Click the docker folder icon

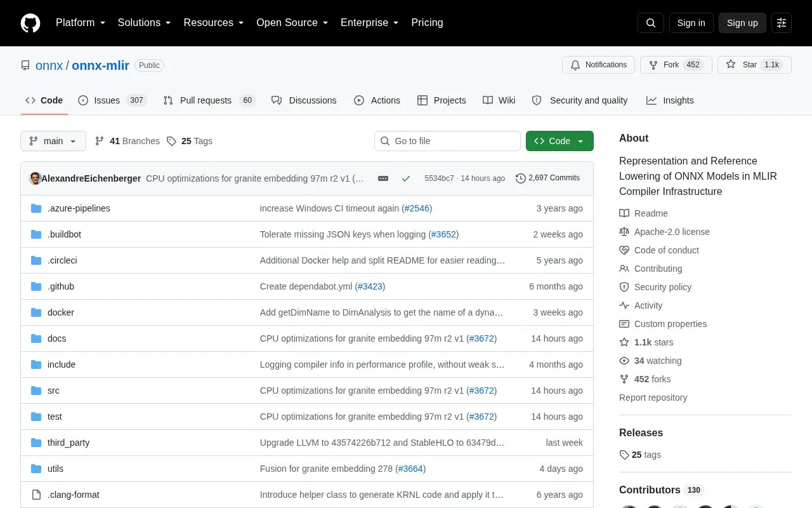coord(36,312)
